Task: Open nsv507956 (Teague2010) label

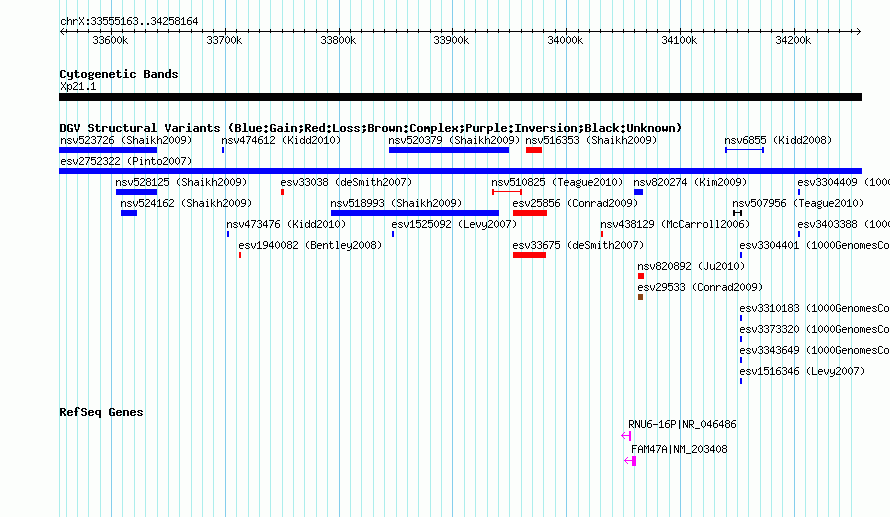Action: (797, 203)
